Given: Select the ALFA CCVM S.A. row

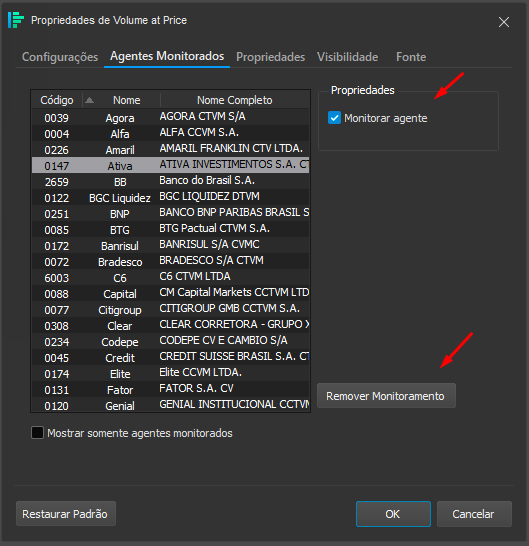Looking at the screenshot, I should [x=171, y=133].
